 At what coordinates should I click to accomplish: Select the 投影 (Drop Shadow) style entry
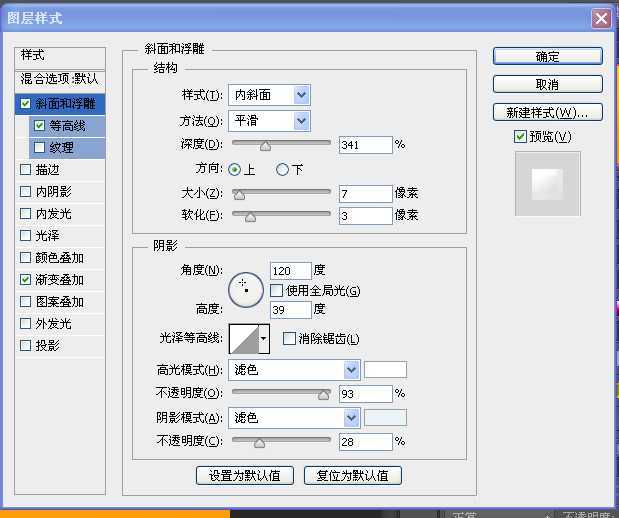coord(47,346)
